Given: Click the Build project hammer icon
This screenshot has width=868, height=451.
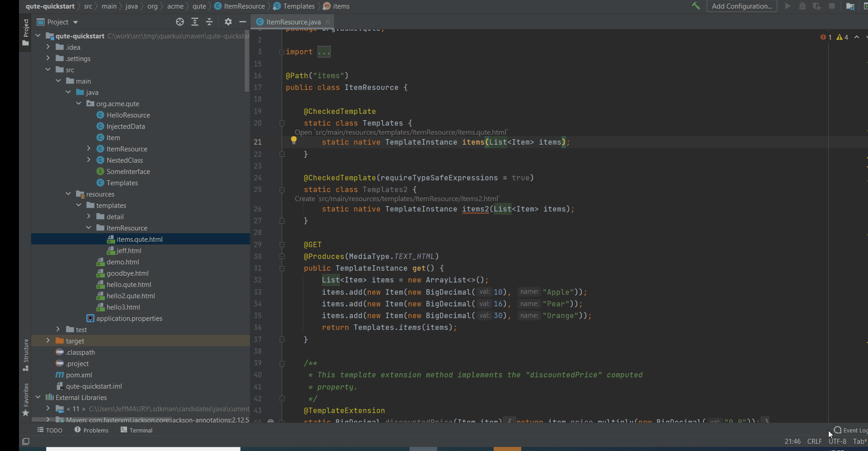Looking at the screenshot, I should coord(696,6).
